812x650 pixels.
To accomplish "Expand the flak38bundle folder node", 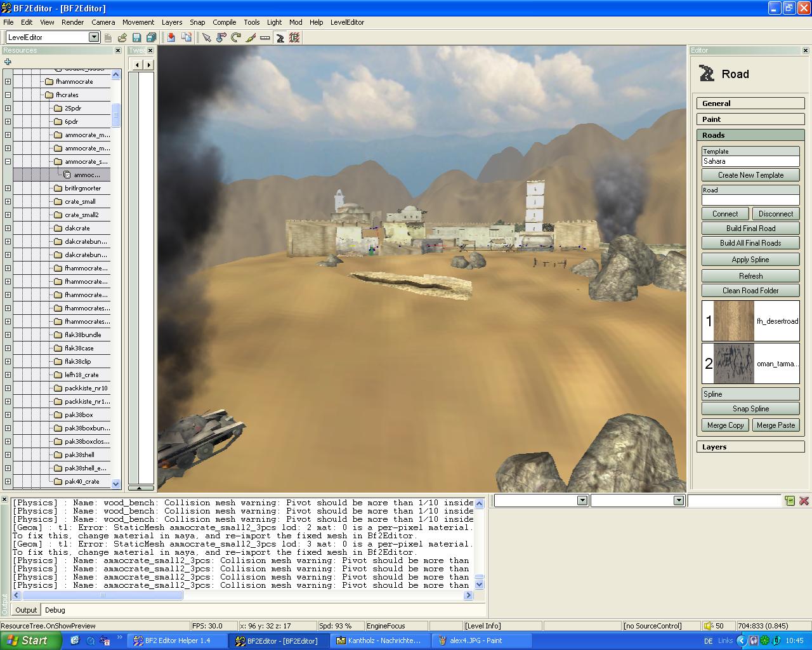I will coord(8,335).
